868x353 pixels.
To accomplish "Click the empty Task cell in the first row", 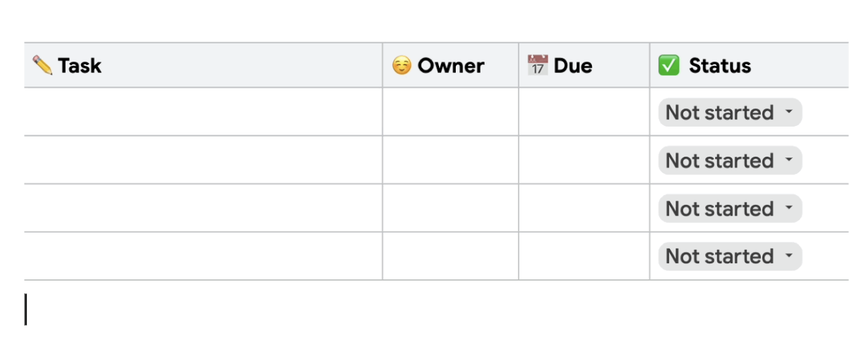I will pyautogui.click(x=203, y=112).
